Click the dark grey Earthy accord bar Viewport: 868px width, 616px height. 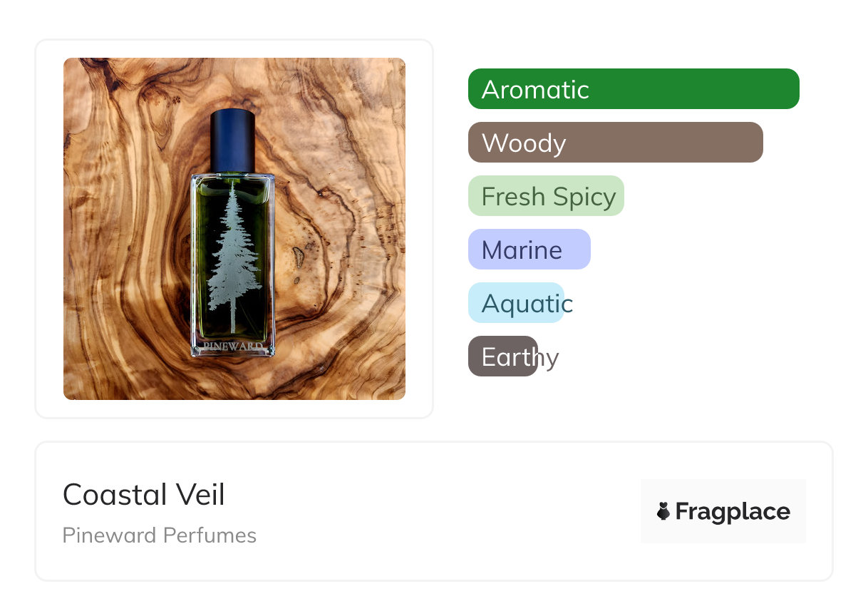coord(502,356)
